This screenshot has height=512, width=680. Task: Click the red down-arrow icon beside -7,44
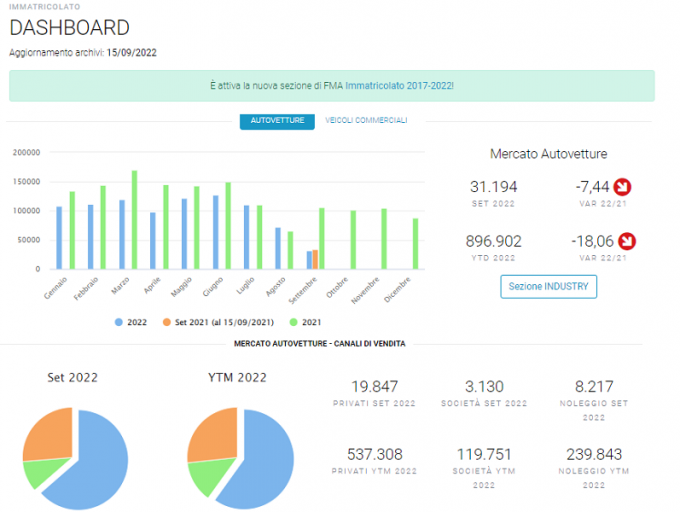coord(622,187)
